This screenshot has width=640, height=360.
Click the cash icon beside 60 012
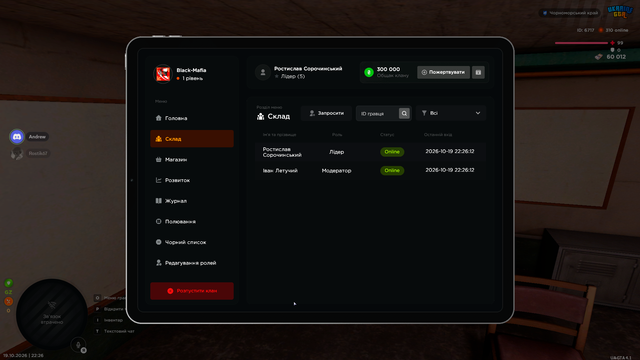599,57
